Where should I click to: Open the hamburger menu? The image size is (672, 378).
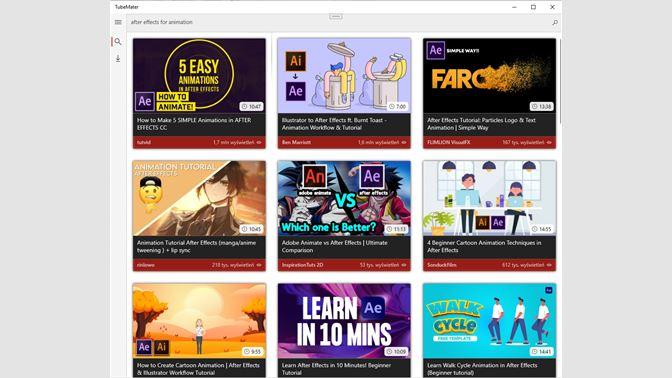pos(118,22)
